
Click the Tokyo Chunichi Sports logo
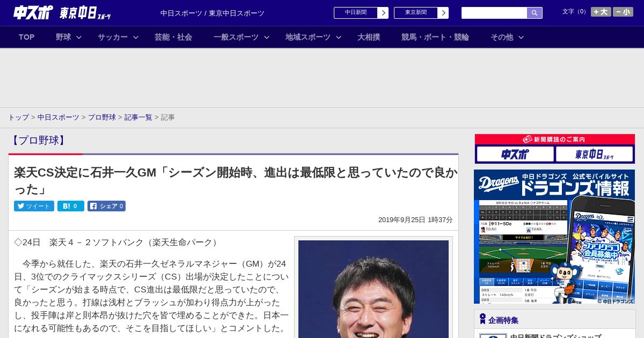pyautogui.click(x=85, y=13)
